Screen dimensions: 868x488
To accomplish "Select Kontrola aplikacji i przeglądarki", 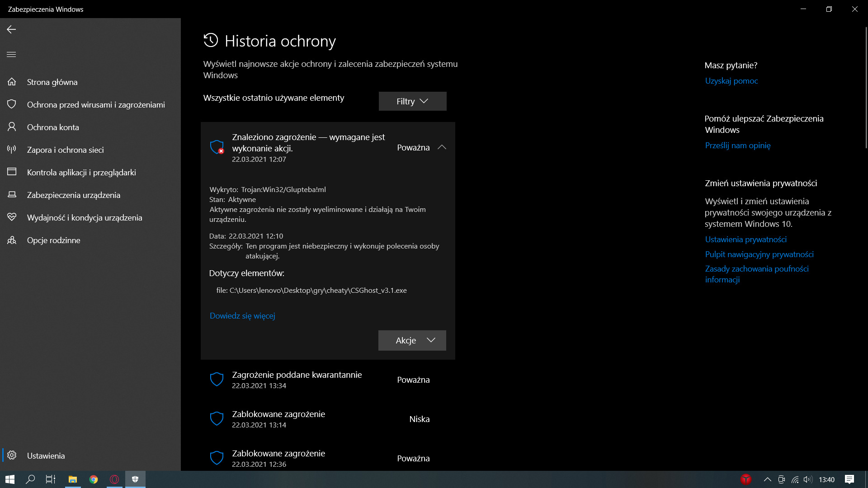I will click(x=90, y=172).
